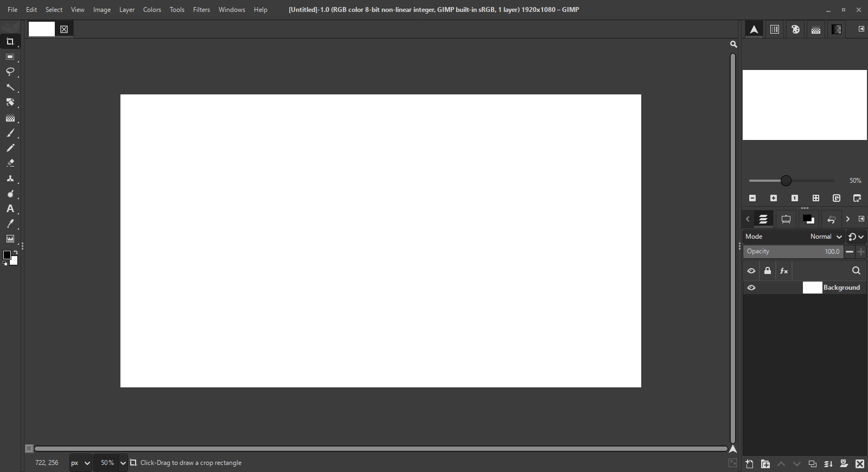
Task: Open the Select menu
Action: point(54,10)
